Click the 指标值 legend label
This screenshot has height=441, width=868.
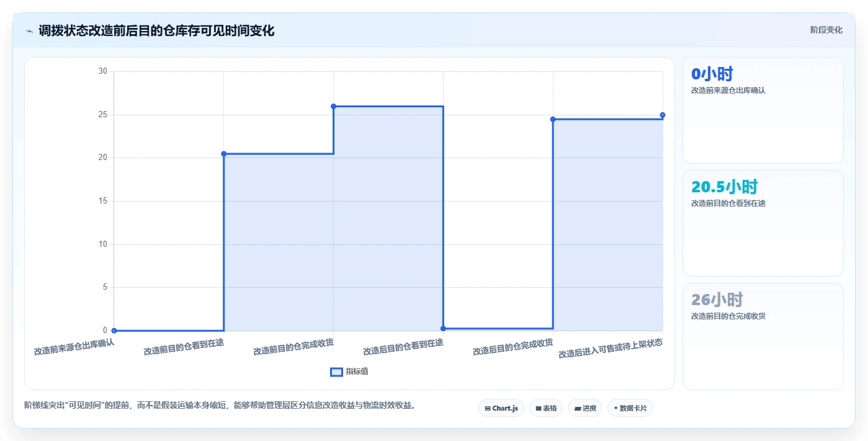coord(357,372)
